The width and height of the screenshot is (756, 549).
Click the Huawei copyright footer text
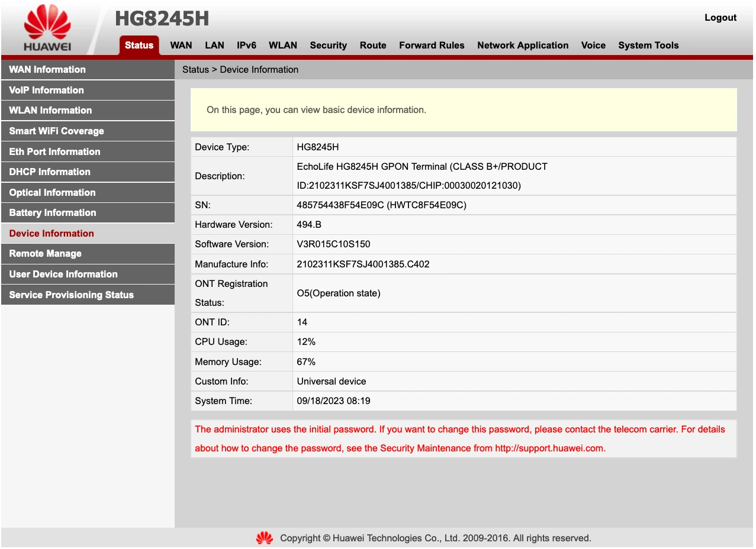click(435, 538)
